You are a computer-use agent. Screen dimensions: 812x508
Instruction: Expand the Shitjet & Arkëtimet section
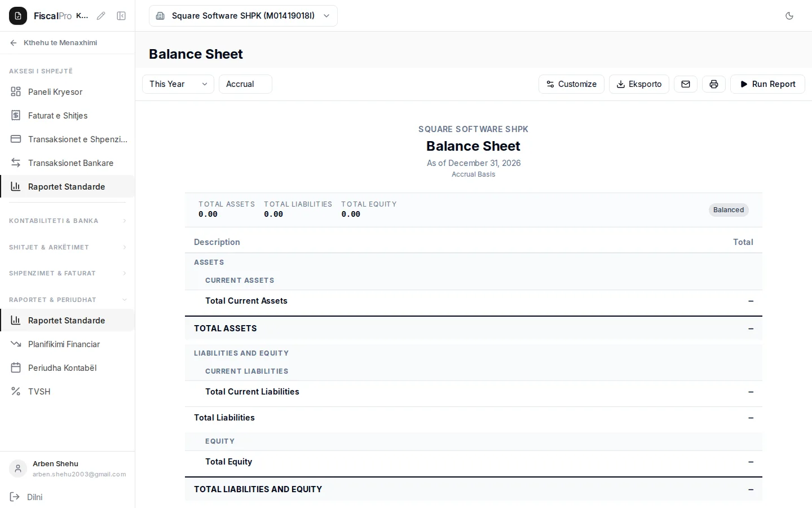[x=68, y=247]
